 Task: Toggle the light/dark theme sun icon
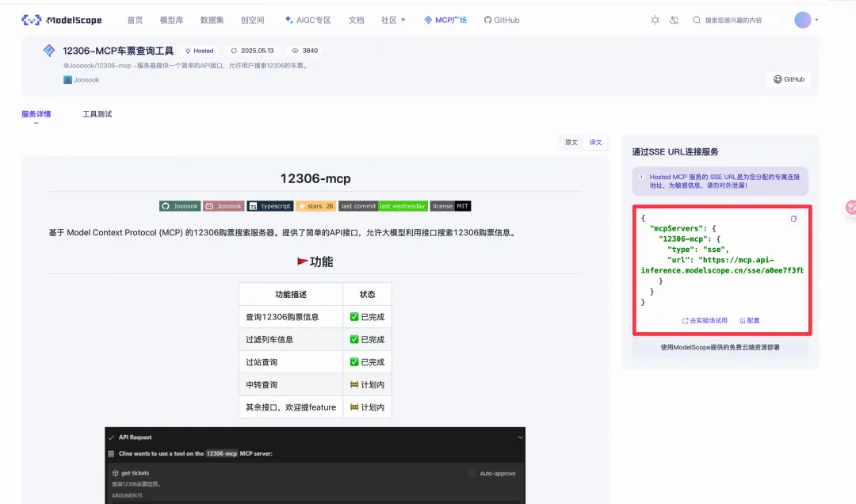point(655,20)
